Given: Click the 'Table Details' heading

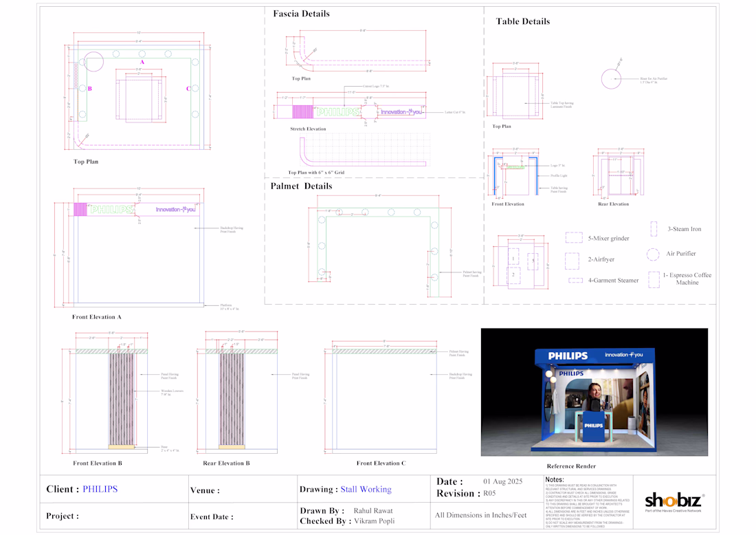Looking at the screenshot, I should tap(522, 21).
